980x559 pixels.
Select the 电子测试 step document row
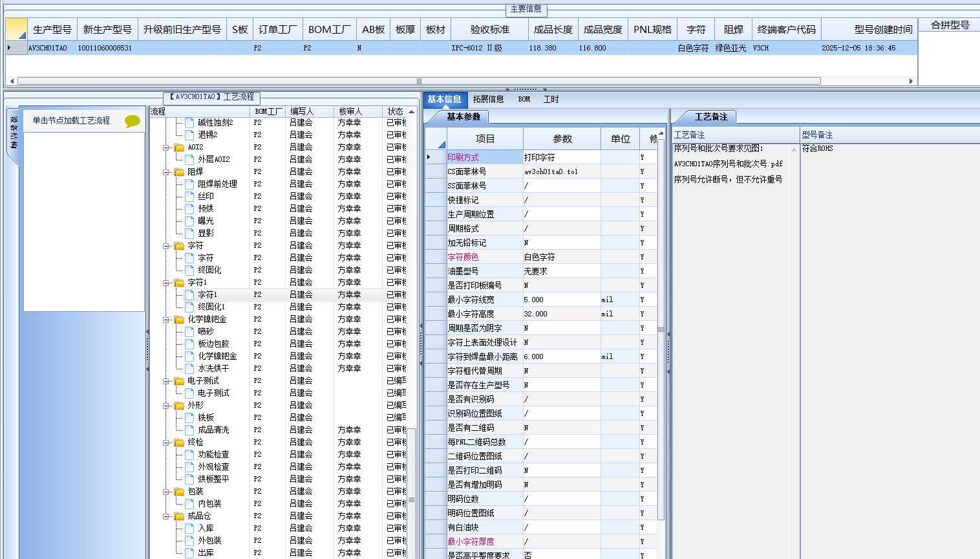click(x=213, y=393)
